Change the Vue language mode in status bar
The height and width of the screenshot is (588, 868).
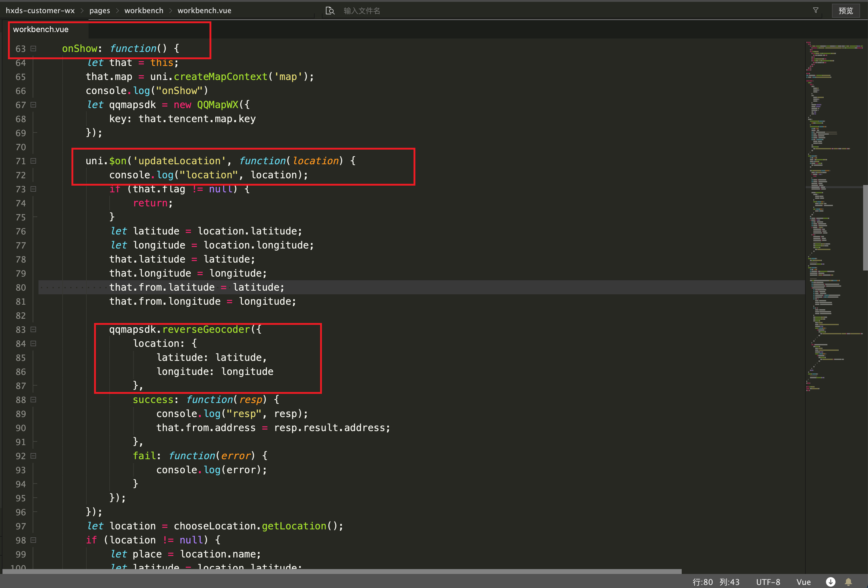tap(803, 582)
